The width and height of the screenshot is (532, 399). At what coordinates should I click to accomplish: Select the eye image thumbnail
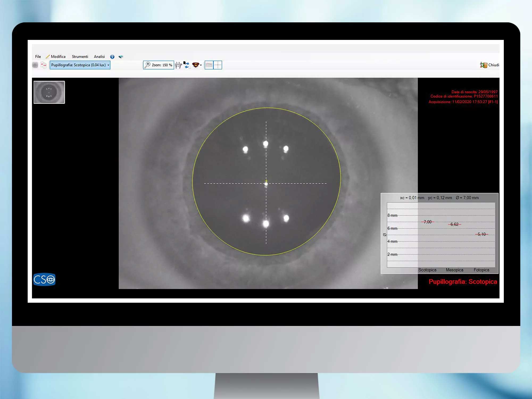click(x=49, y=92)
